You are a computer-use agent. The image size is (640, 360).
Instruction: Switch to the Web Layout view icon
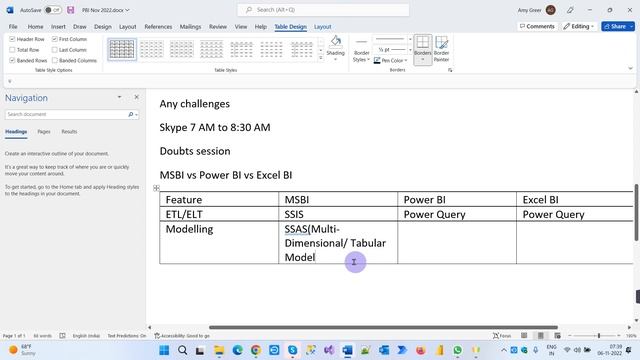558,336
